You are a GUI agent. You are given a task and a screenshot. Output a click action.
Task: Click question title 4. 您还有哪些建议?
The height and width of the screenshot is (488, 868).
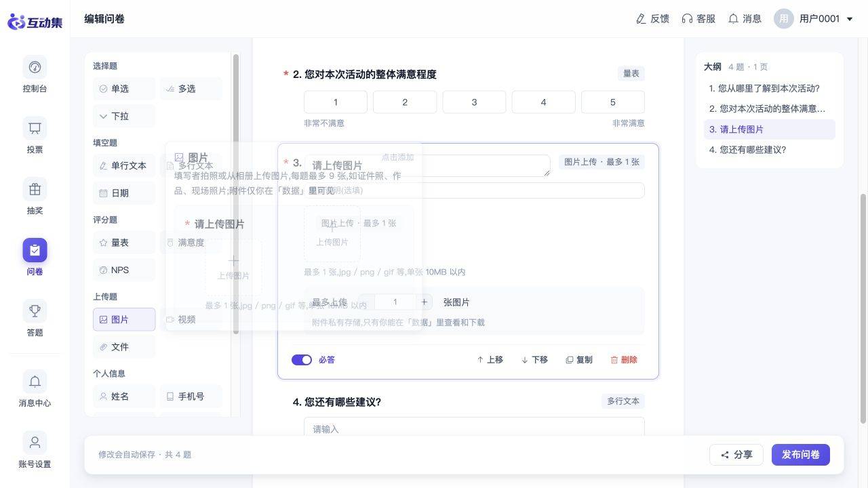(337, 402)
